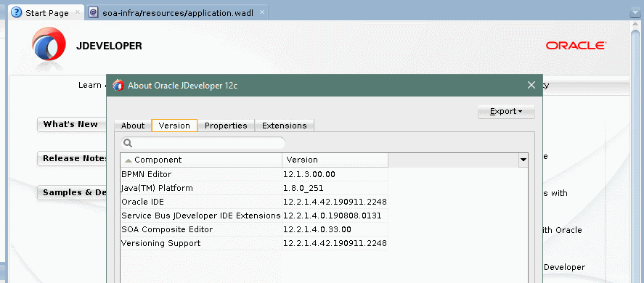Open the Properties tab
The image size is (644, 283).
(x=226, y=126)
